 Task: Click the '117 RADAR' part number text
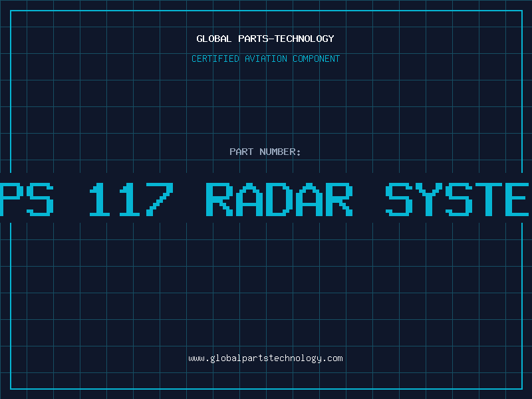pyautogui.click(x=221, y=199)
